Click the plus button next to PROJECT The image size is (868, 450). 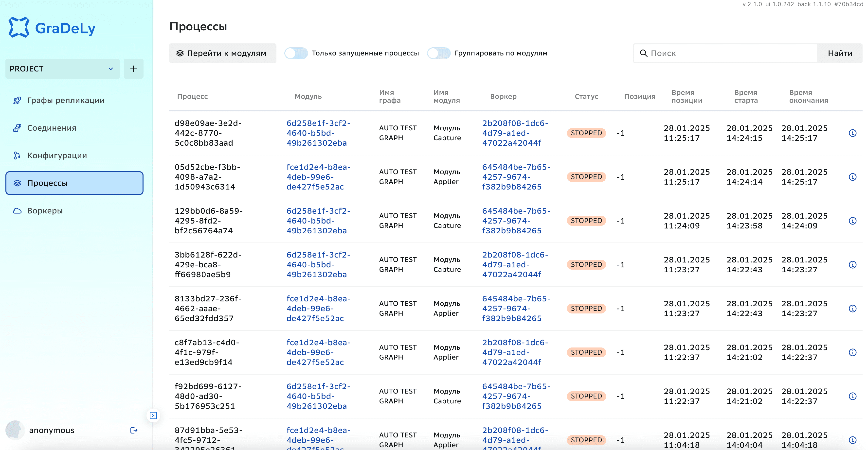pyautogui.click(x=133, y=69)
